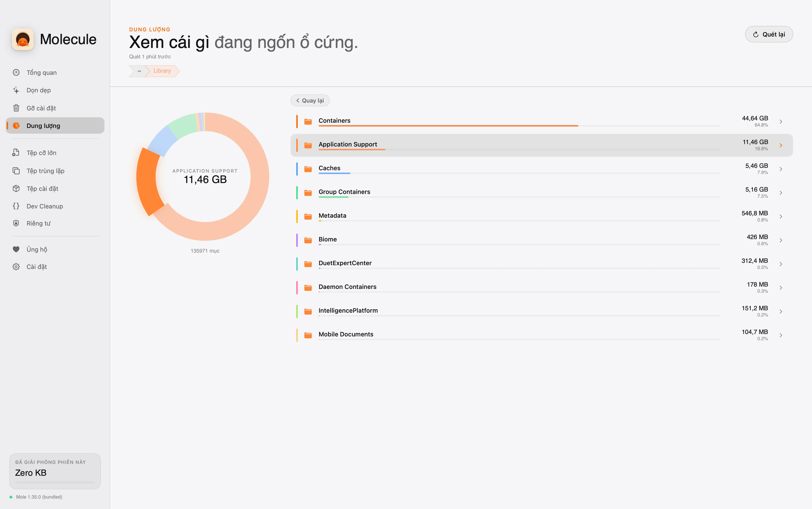Expand the Containers folder chevron
Screen dimensions: 812x509
point(781,122)
